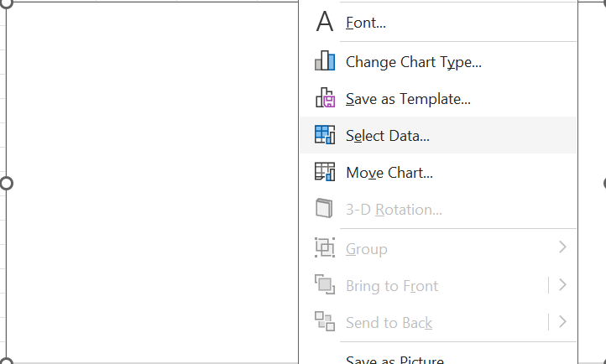Click the Group objects icon
Viewport: 606px width, 364px height.
(324, 248)
